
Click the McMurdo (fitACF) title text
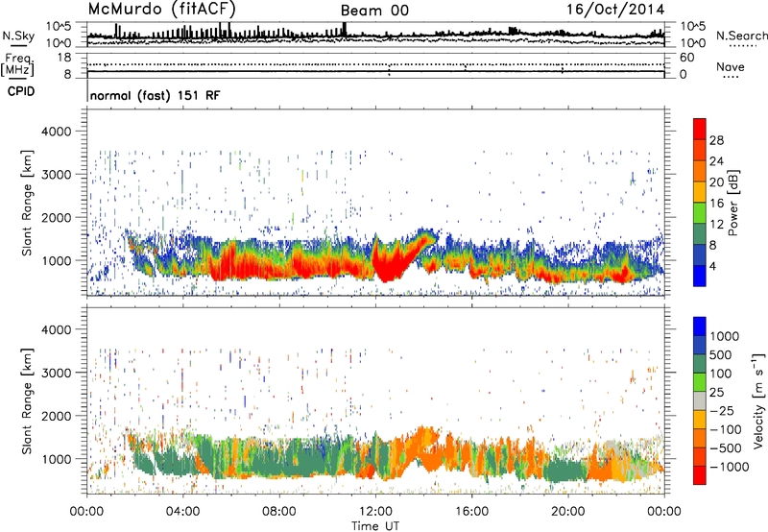pyautogui.click(x=162, y=9)
